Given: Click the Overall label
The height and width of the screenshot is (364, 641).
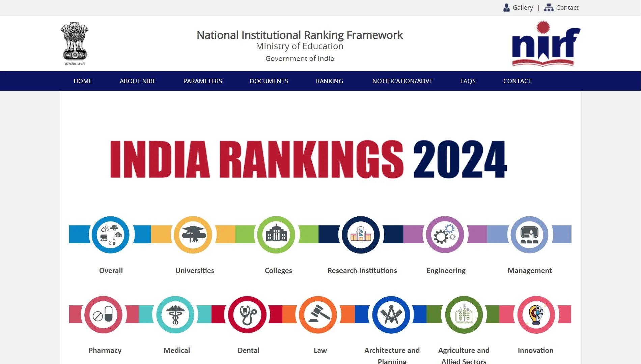Looking at the screenshot, I should click(111, 270).
